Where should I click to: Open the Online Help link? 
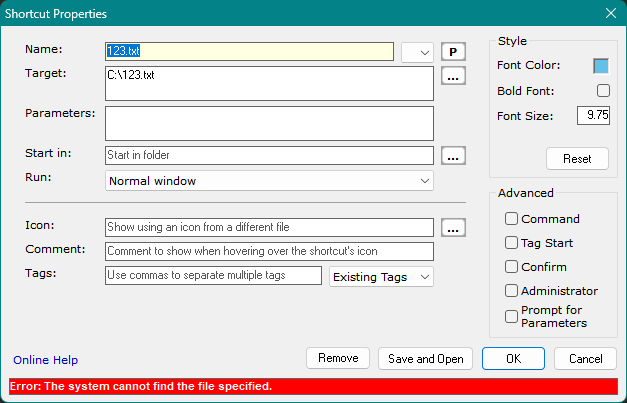coord(45,360)
